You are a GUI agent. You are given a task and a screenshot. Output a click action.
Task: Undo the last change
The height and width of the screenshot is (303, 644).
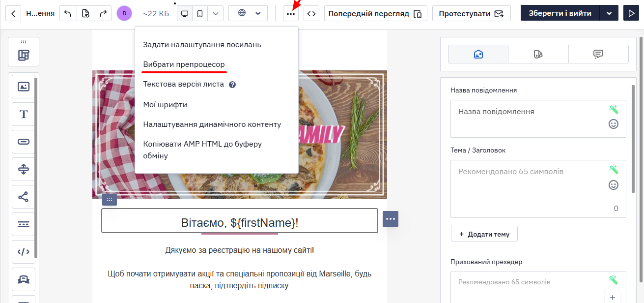click(68, 13)
